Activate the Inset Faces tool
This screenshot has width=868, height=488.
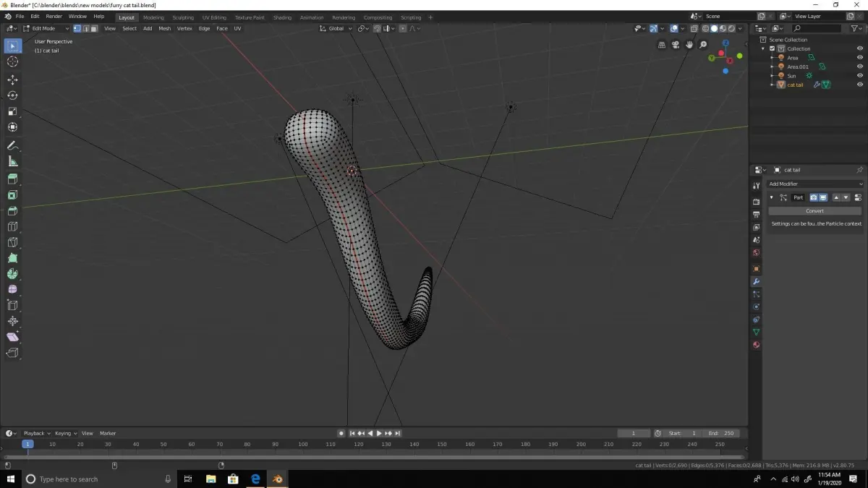tap(12, 194)
